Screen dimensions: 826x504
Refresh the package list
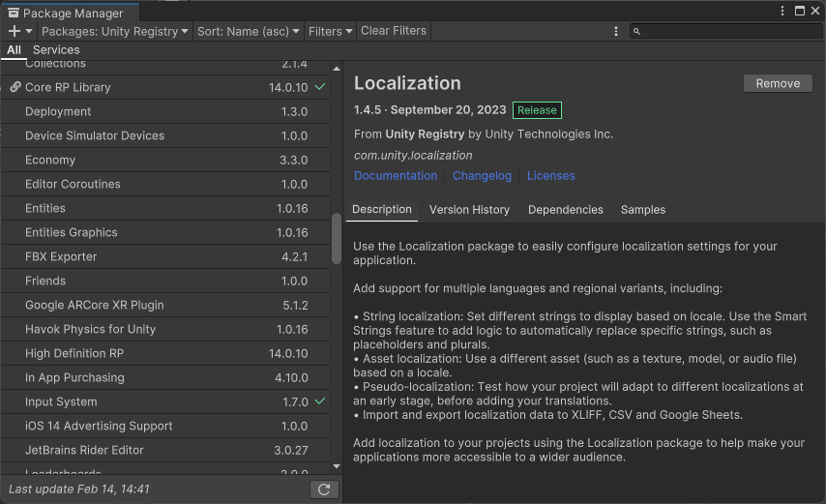tap(324, 489)
